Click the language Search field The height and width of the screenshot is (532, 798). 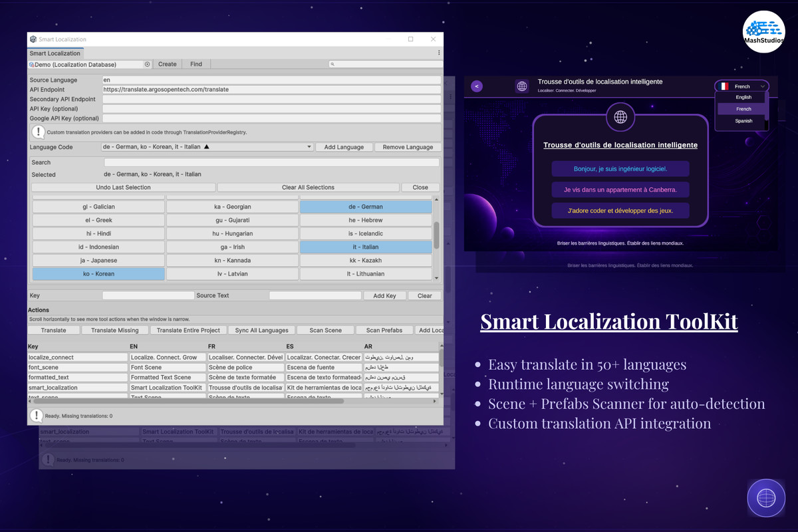coord(271,162)
